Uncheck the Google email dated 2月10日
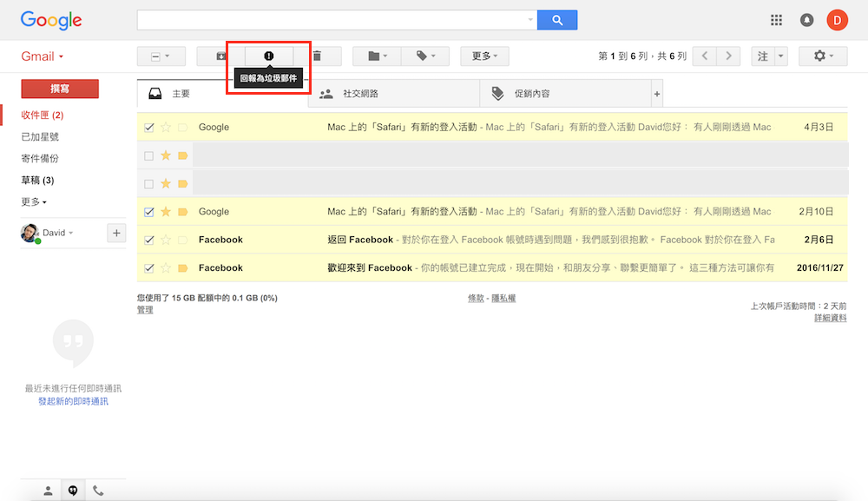The width and height of the screenshot is (868, 501). [149, 212]
